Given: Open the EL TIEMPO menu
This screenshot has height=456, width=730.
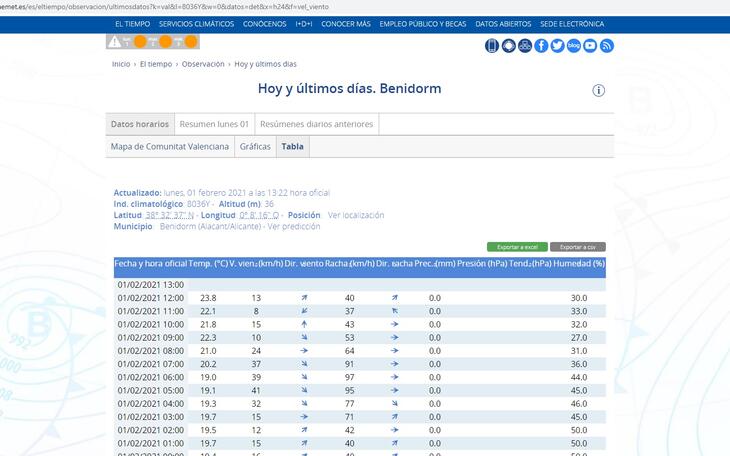Looking at the screenshot, I should click(x=133, y=24).
